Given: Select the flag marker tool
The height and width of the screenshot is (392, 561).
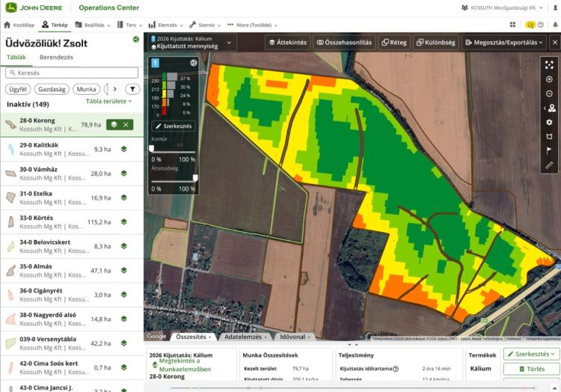Looking at the screenshot, I should (549, 150).
